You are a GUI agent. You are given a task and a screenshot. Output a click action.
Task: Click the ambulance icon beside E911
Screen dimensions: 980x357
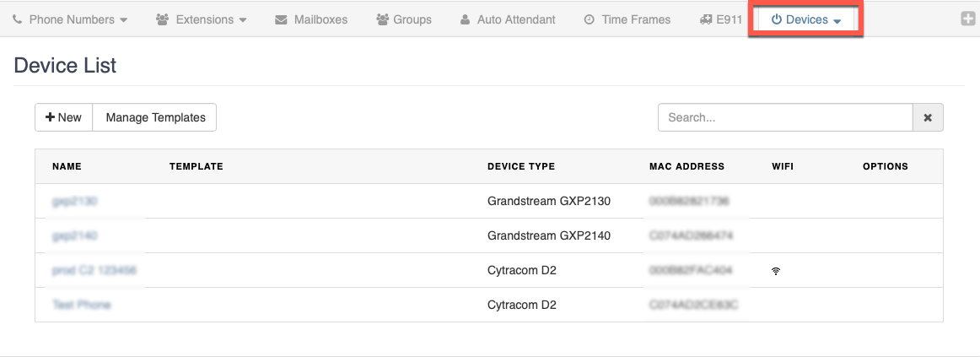[x=707, y=19]
